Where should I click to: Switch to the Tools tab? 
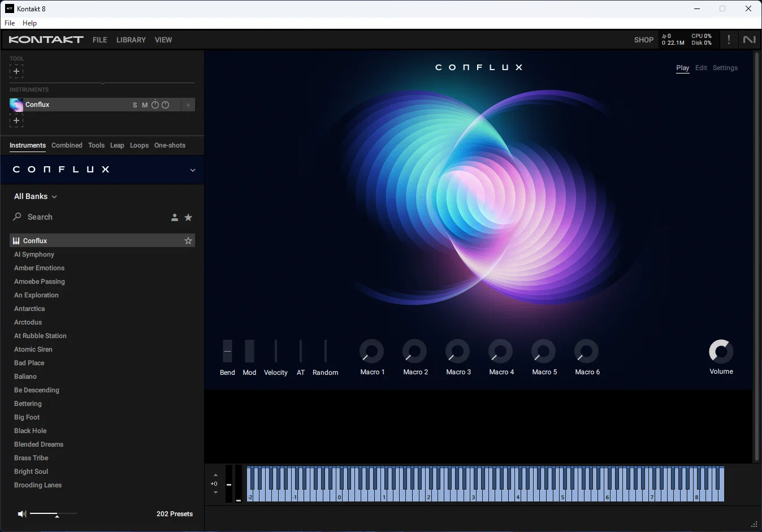(x=96, y=145)
